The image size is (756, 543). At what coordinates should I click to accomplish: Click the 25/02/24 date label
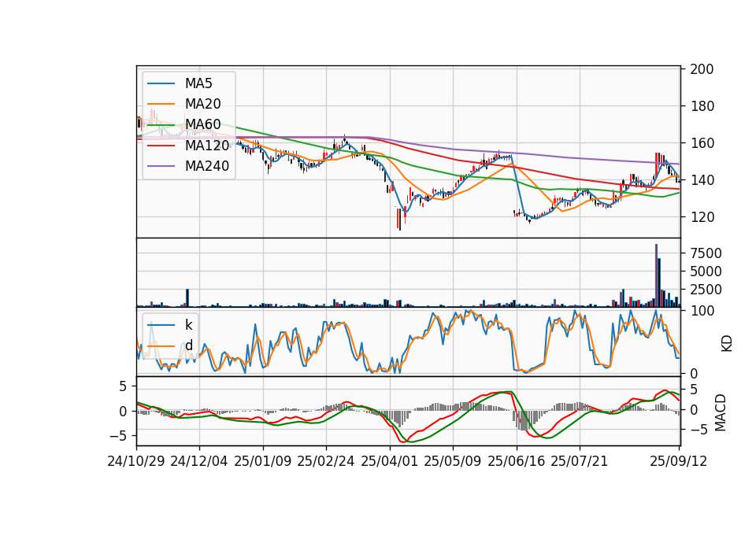pyautogui.click(x=326, y=461)
